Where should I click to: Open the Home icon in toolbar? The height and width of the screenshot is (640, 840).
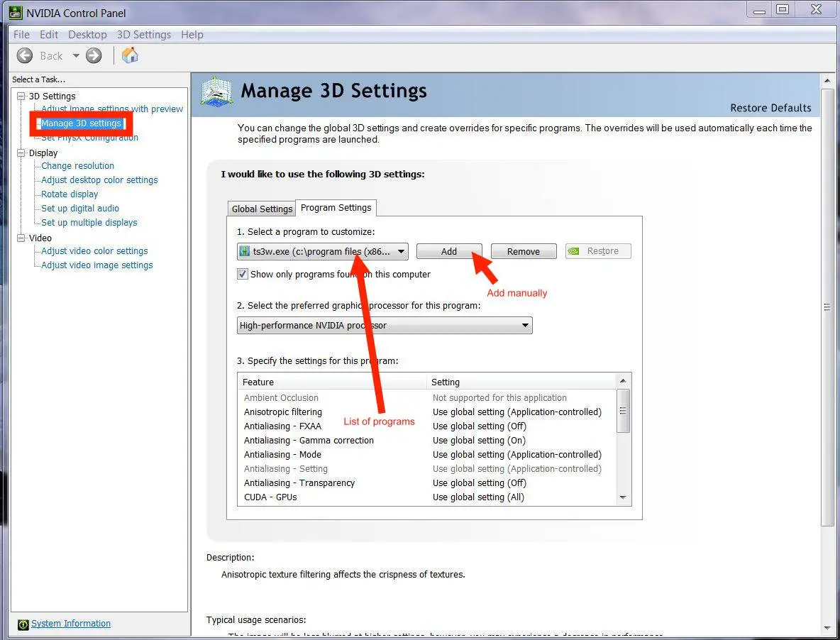130,55
